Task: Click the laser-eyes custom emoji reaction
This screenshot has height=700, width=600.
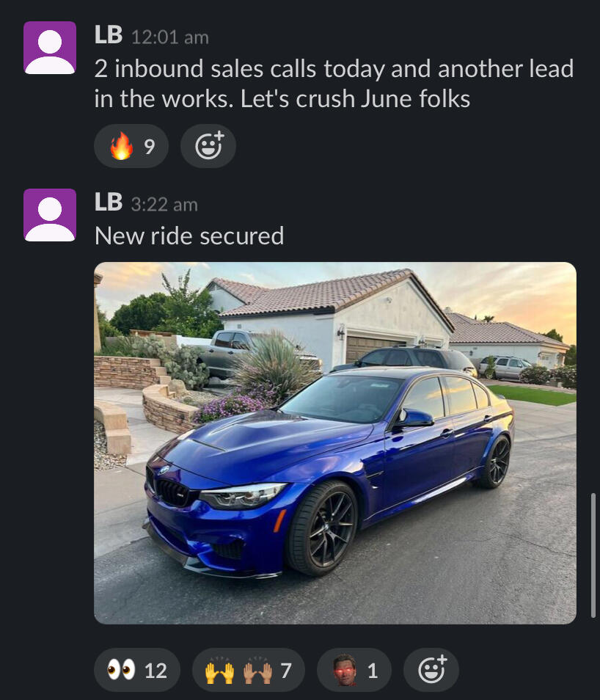Action: click(x=354, y=670)
